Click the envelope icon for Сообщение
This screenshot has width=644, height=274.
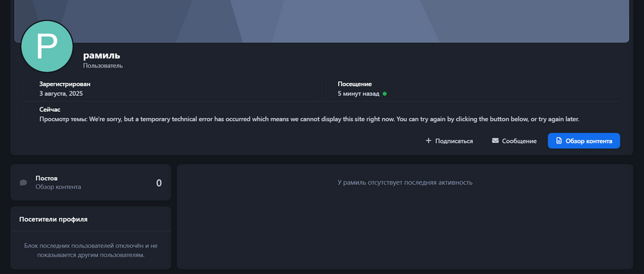(x=495, y=141)
